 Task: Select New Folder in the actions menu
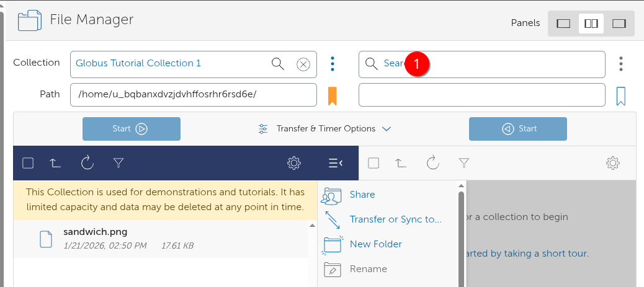pyautogui.click(x=375, y=244)
